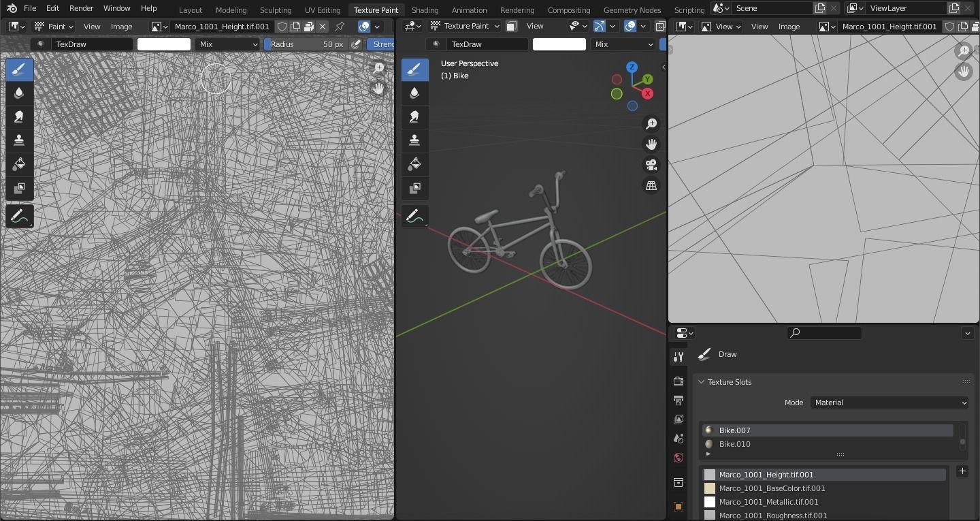Viewport: 980px width, 521px height.
Task: Toggle overlays in the left image editor
Action: pos(364,27)
